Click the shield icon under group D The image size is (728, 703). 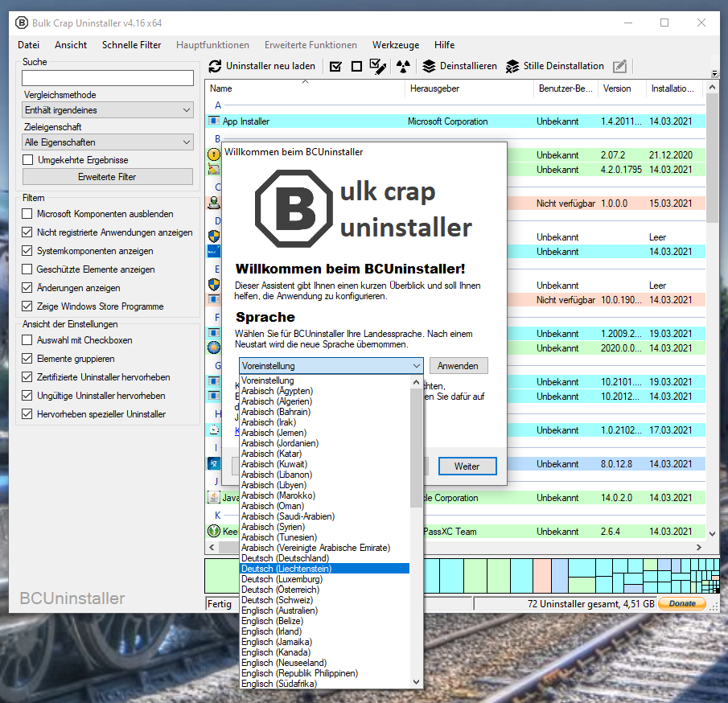tap(213, 236)
